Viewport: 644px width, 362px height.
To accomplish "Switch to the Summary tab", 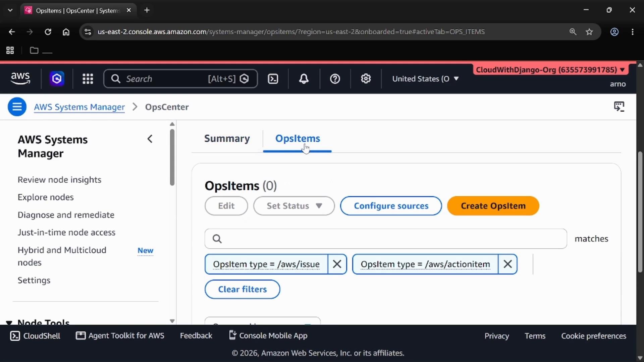I will coord(227,138).
